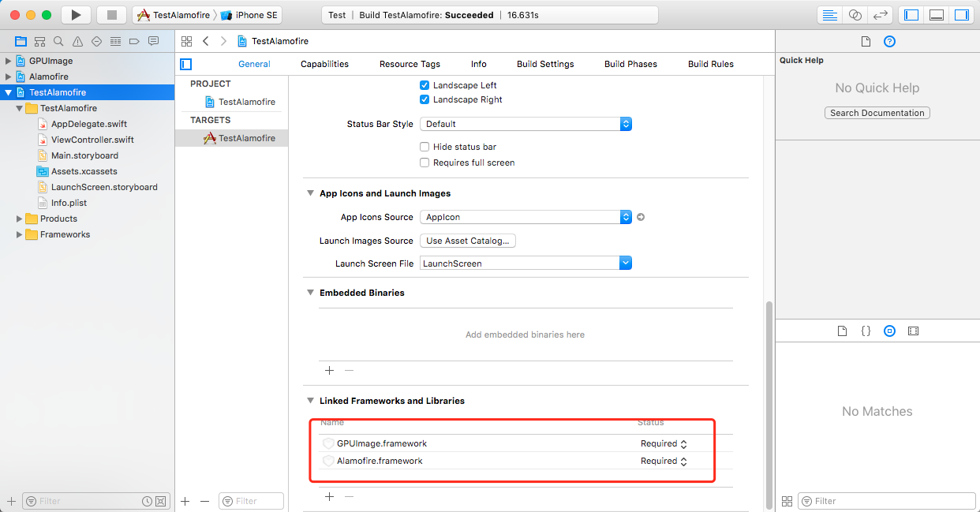This screenshot has height=512, width=980.
Task: Collapse App Icons and Launch Images section
Action: point(310,193)
